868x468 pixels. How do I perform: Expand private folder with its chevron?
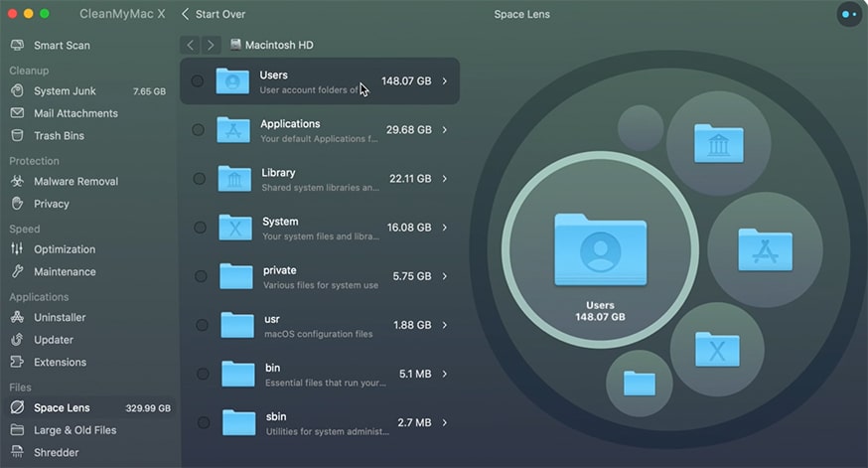click(x=445, y=276)
